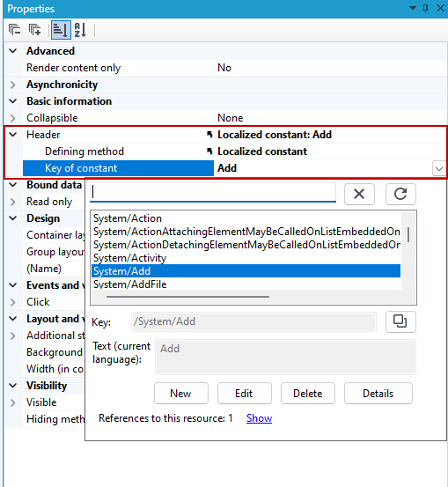
Task: Collapse all property categories icon
Action: click(x=15, y=30)
